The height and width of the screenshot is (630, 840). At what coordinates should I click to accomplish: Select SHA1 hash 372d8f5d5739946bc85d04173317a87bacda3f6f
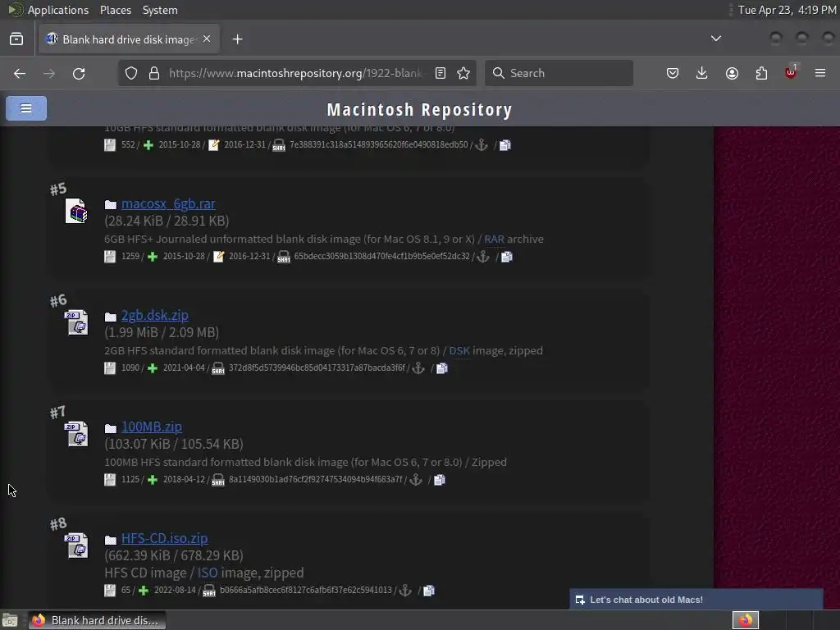(x=317, y=367)
